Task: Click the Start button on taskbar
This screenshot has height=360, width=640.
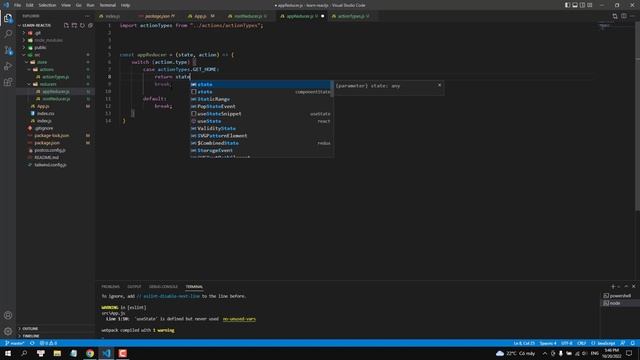Action: (8, 353)
